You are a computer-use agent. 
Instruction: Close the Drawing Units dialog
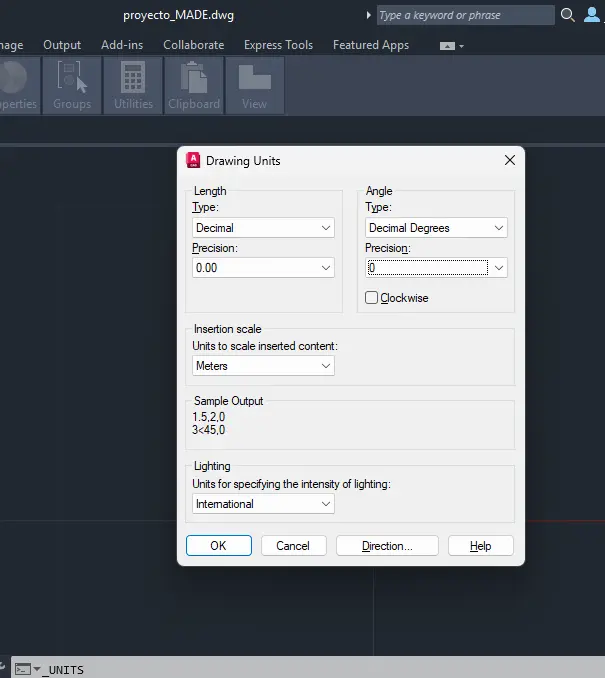click(x=510, y=160)
